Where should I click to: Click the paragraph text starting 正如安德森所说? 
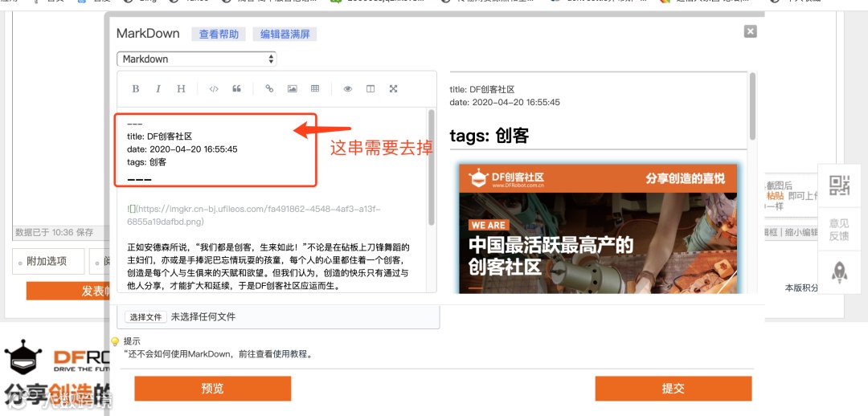(268, 267)
